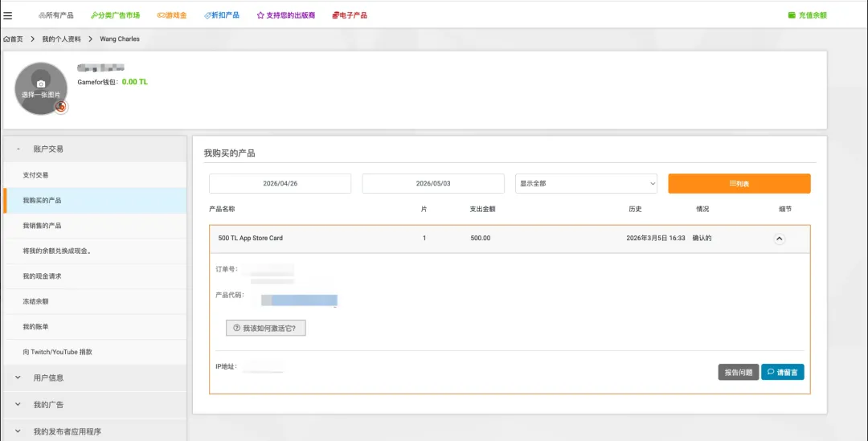Click the highlighted product code
Viewport: 868px width, 441px height.
tap(299, 300)
